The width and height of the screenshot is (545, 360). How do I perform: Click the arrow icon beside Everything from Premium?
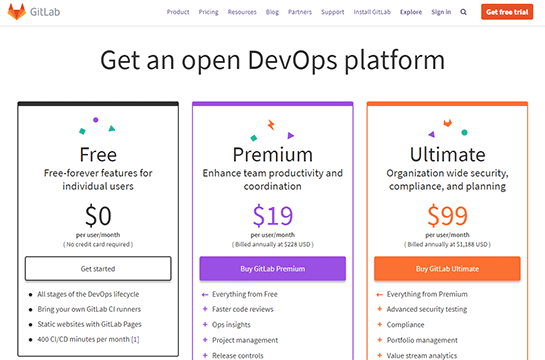[380, 295]
